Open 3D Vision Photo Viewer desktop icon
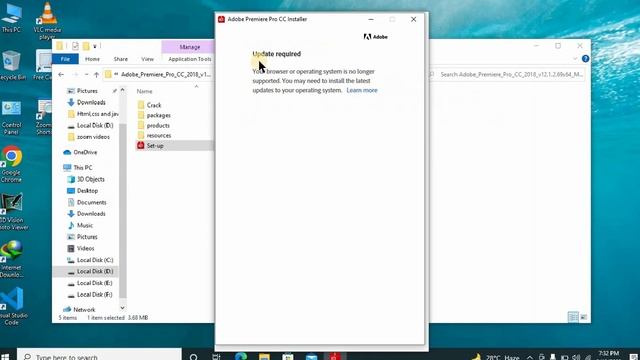This screenshot has width=640, height=360. [x=12, y=212]
